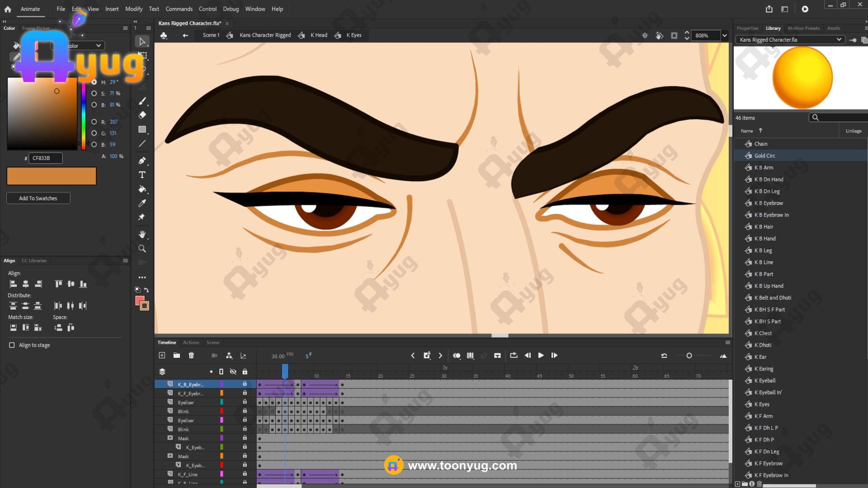Select the Text tool in toolbar

tap(142, 175)
